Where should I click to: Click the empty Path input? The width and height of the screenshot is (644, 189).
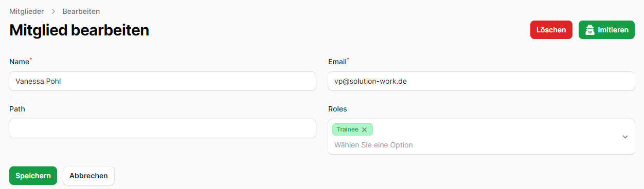(x=163, y=128)
